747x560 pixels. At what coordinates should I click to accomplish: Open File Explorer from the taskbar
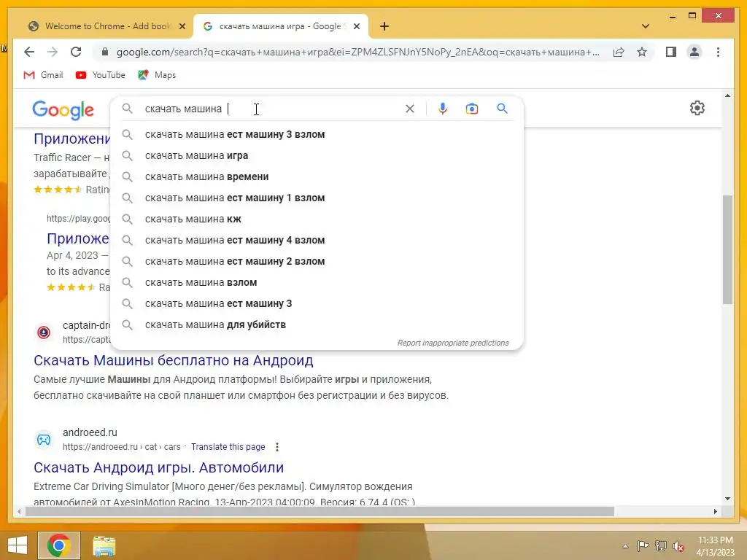point(104,545)
